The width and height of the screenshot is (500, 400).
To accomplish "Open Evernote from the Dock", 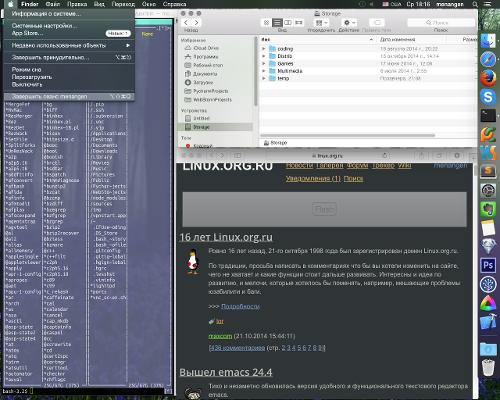I will [488, 209].
